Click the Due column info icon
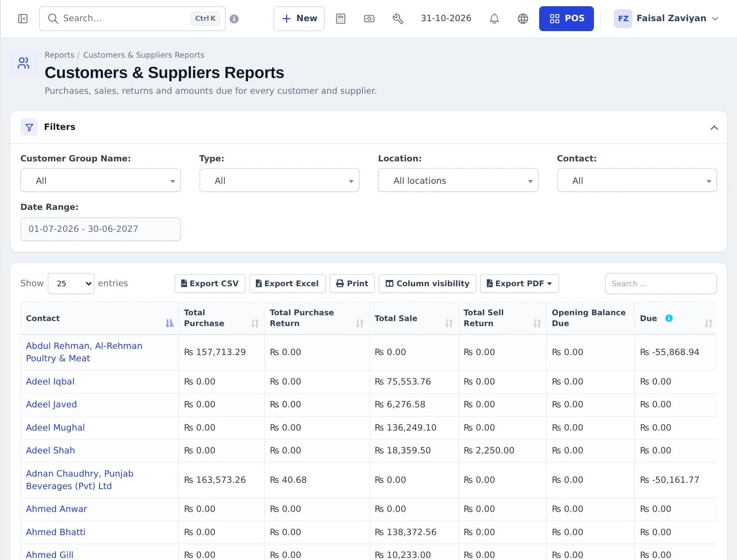 [669, 318]
